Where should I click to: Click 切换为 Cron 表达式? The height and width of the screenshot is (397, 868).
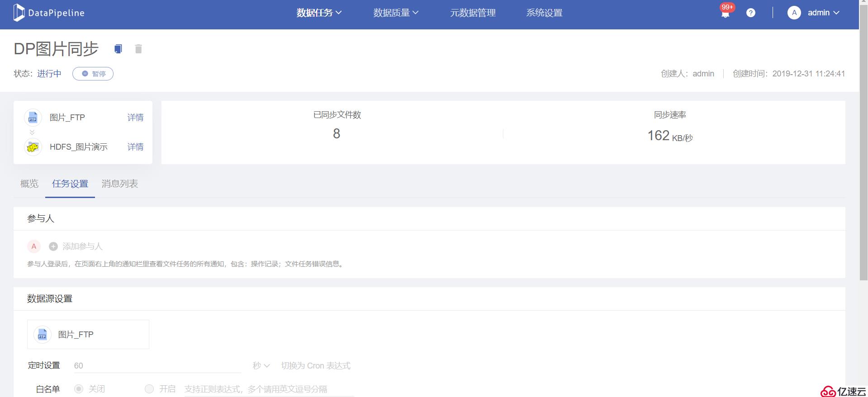pos(316,365)
